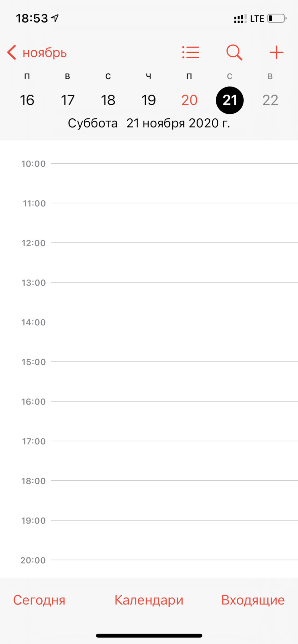Tap the selected date 21 circle
Image resolution: width=298 pixels, height=644 pixels.
point(230,100)
